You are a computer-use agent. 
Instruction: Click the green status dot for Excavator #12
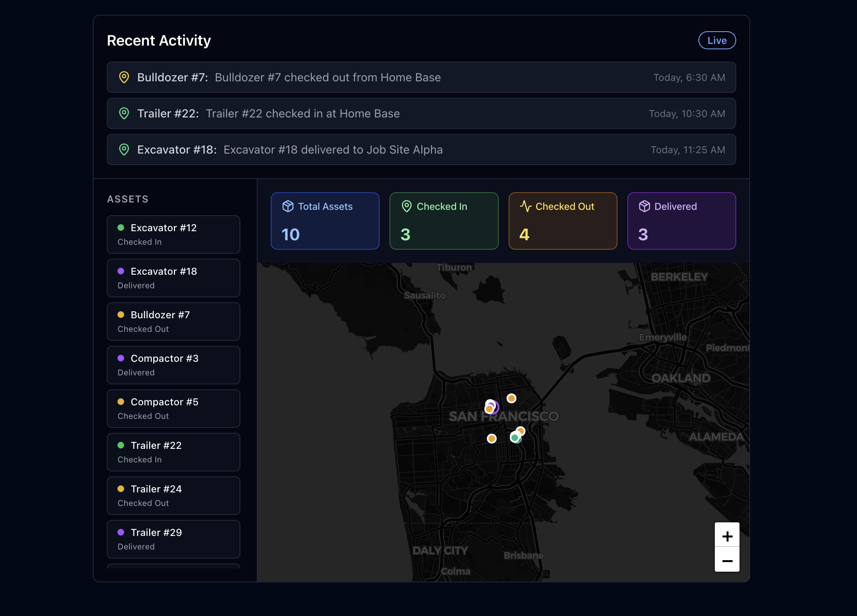(x=121, y=227)
